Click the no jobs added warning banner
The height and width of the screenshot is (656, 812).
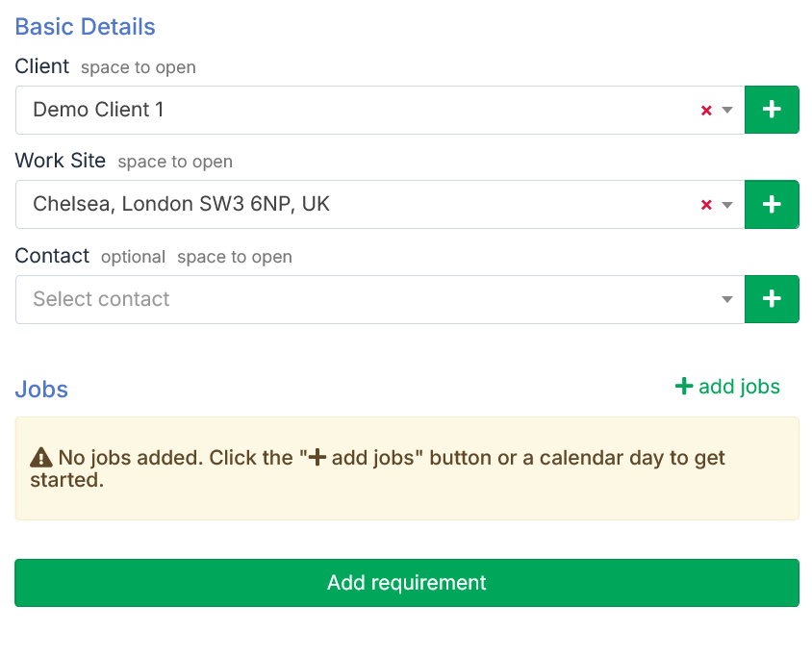(406, 467)
